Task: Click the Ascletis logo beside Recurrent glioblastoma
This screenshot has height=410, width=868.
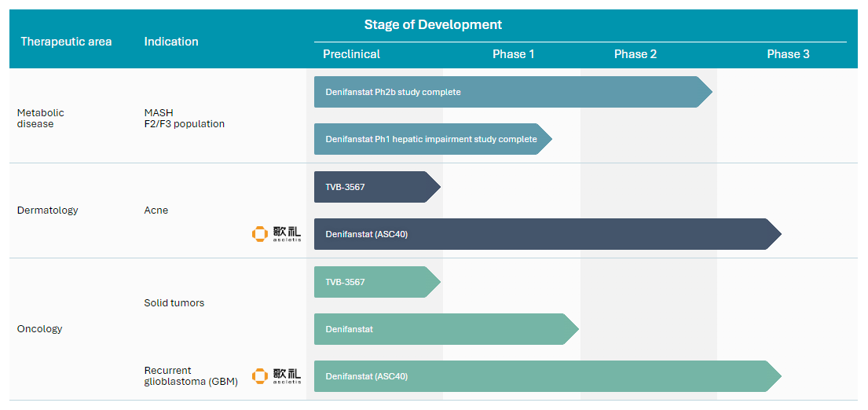Action: pos(277,376)
